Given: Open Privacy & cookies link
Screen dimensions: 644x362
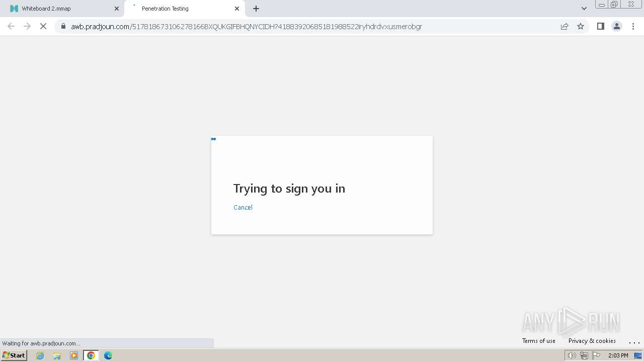Looking at the screenshot, I should tap(592, 341).
